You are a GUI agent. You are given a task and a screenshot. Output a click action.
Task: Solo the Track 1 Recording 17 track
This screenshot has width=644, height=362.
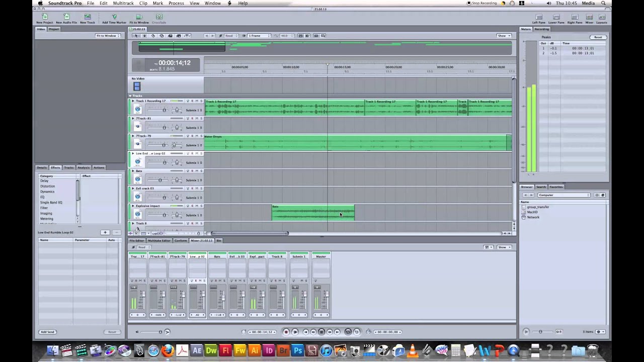coord(201,101)
